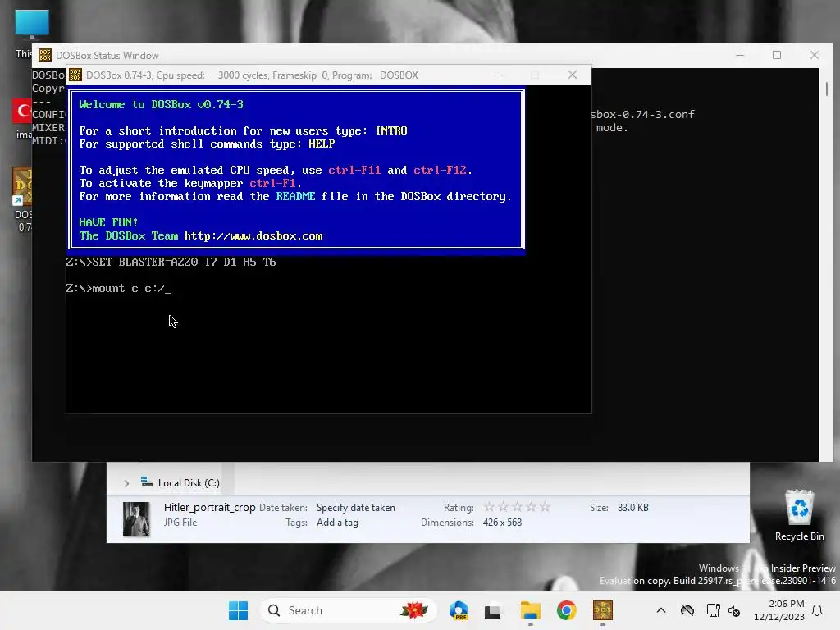Set rating to five stars
Viewport: 840px width, 630px height.
(x=545, y=507)
